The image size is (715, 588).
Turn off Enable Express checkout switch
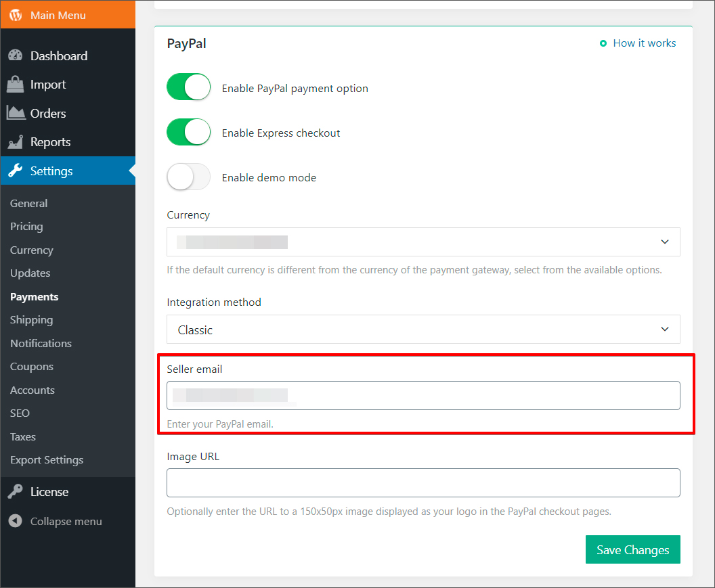coord(189,132)
